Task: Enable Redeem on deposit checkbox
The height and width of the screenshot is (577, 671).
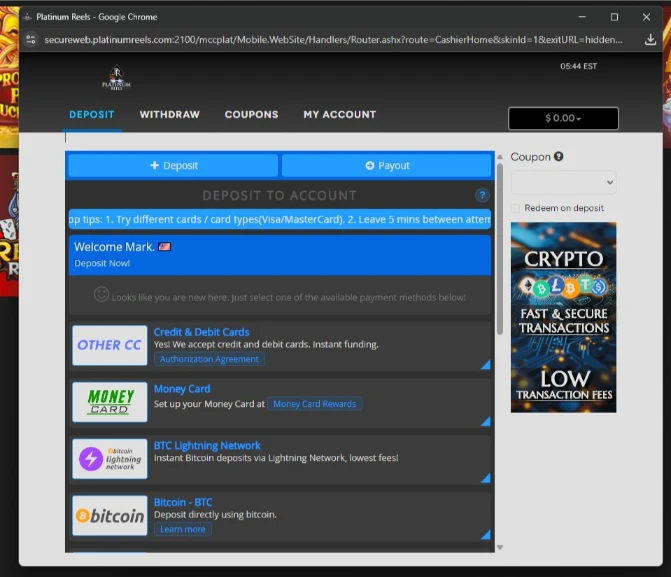Action: click(x=516, y=208)
